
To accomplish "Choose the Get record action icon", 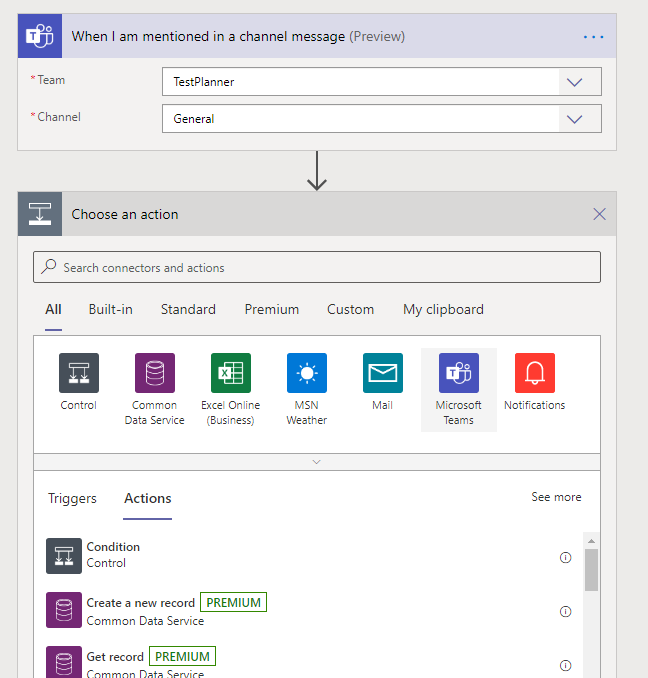I will point(64,662).
